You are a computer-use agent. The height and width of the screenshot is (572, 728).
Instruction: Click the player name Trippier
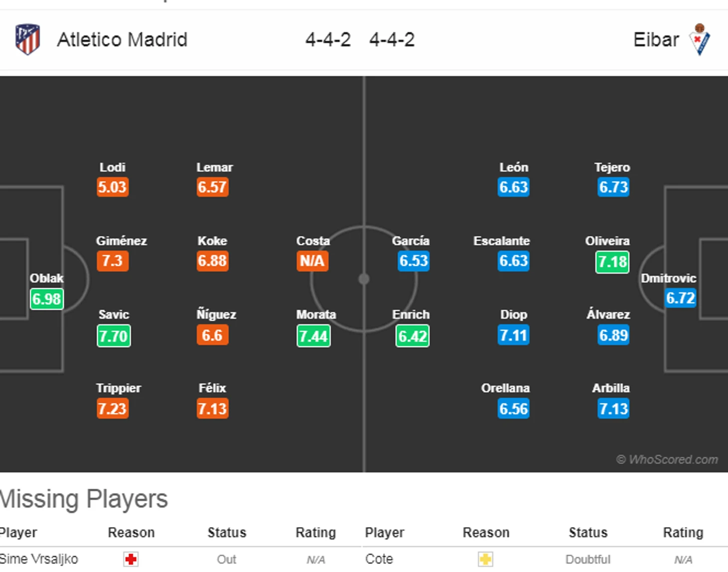(118, 388)
